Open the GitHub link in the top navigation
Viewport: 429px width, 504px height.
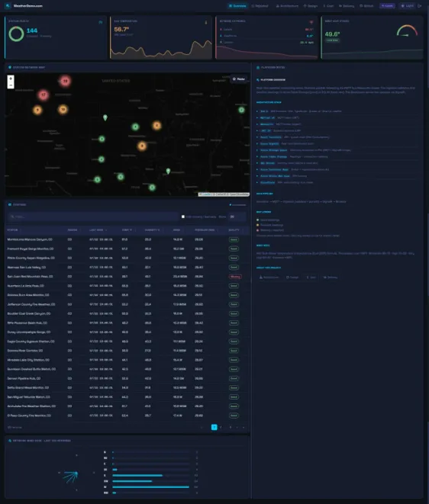(x=366, y=6)
